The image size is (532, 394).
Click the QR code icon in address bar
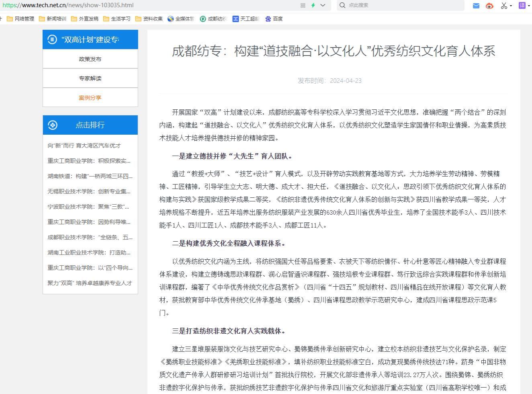coord(303,5)
